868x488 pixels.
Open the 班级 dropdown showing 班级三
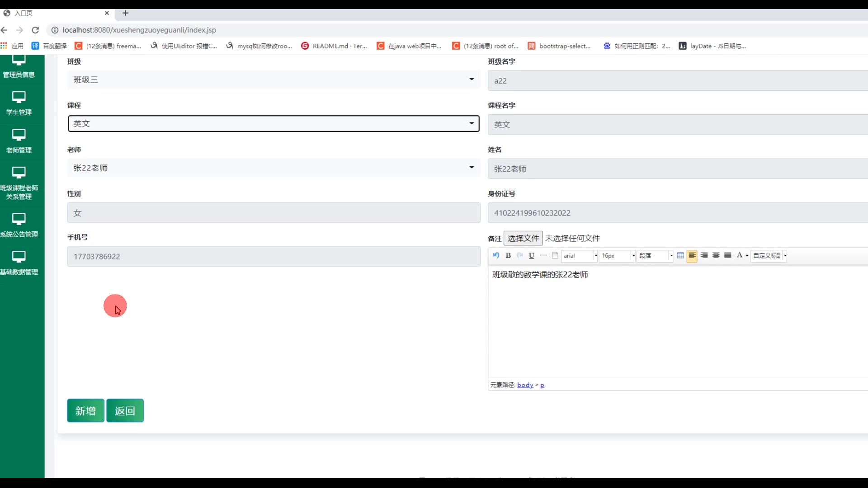tap(274, 80)
